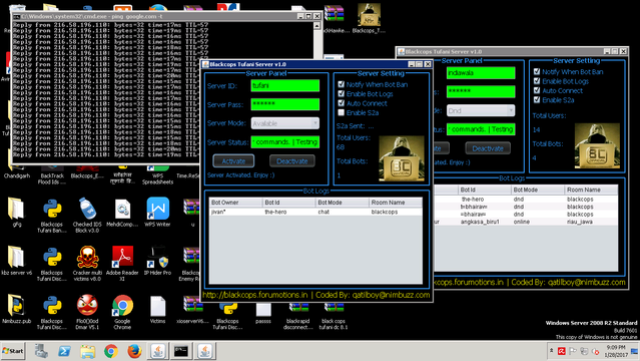Screen dimensions: 640x361
Task: Launch Windows PowerShell from taskbar
Action: coord(64,351)
